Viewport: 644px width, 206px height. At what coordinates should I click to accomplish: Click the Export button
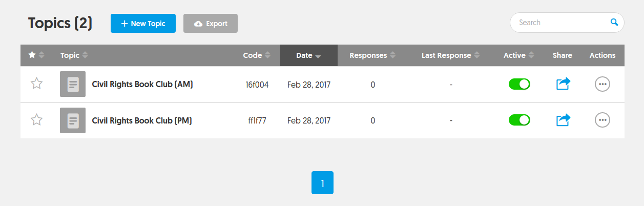tap(211, 24)
